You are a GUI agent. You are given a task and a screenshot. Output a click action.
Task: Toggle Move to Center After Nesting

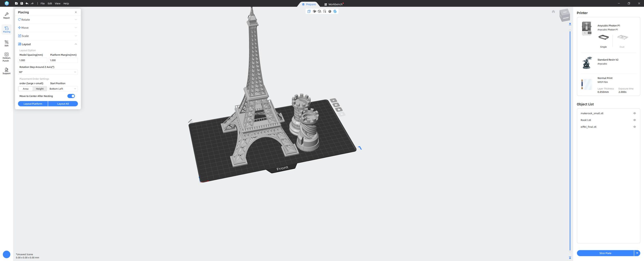coord(71,96)
